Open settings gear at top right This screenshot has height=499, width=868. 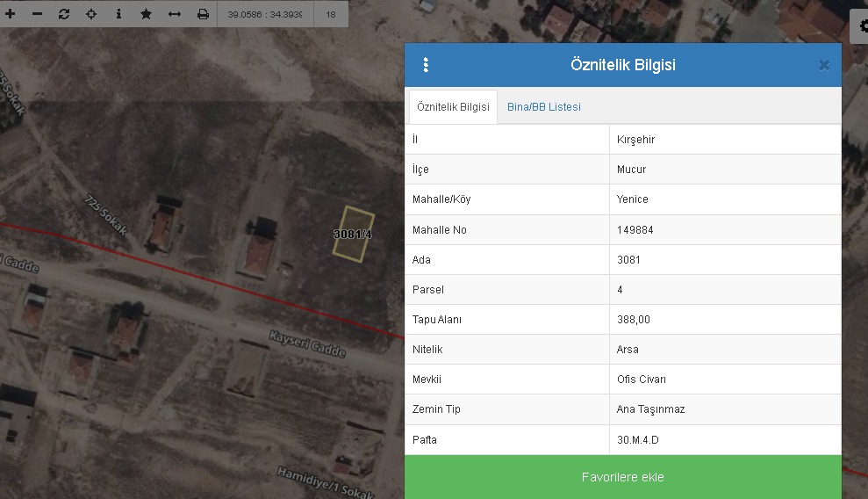pyautogui.click(x=861, y=26)
